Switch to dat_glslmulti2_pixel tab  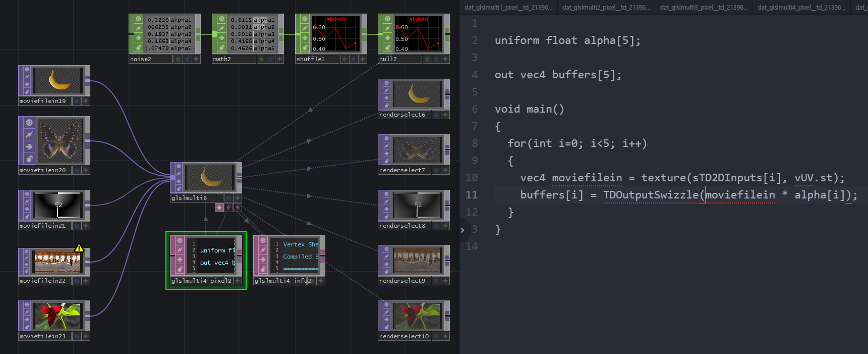pyautogui.click(x=606, y=7)
